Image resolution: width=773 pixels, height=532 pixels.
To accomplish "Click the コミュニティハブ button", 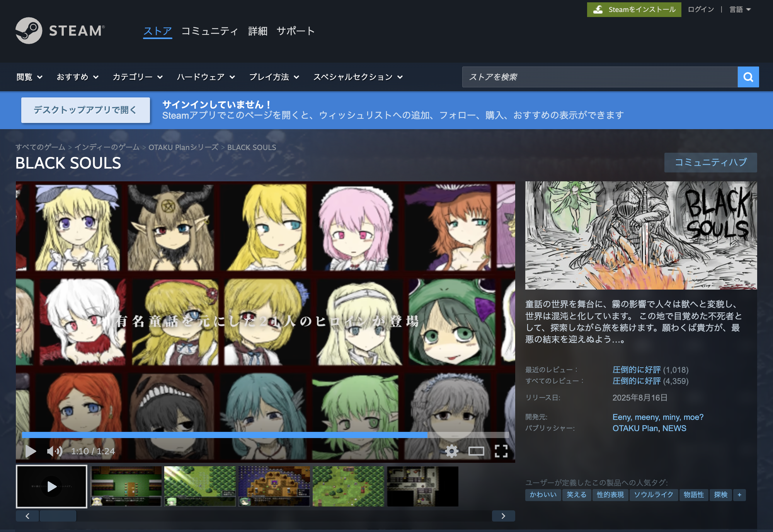I will coord(710,162).
